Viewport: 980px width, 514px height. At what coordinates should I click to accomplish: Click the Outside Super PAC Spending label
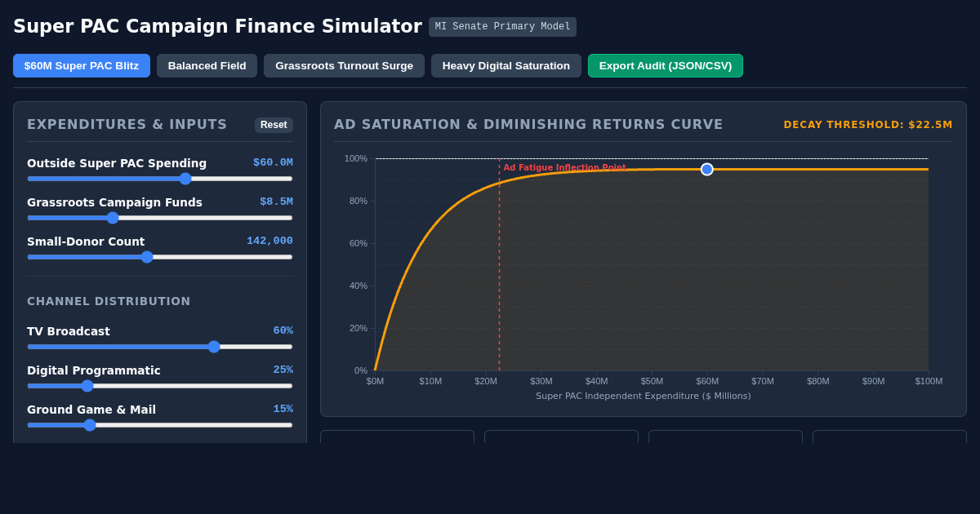117,163
